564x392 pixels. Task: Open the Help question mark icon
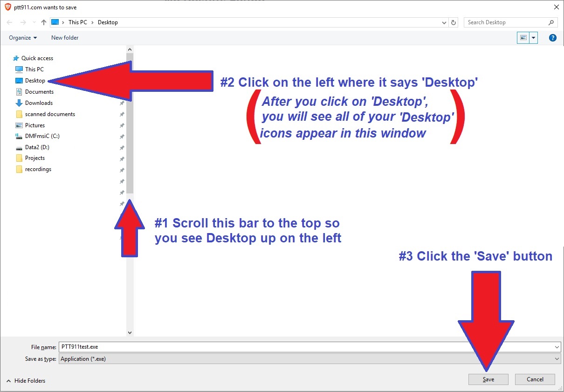(553, 38)
